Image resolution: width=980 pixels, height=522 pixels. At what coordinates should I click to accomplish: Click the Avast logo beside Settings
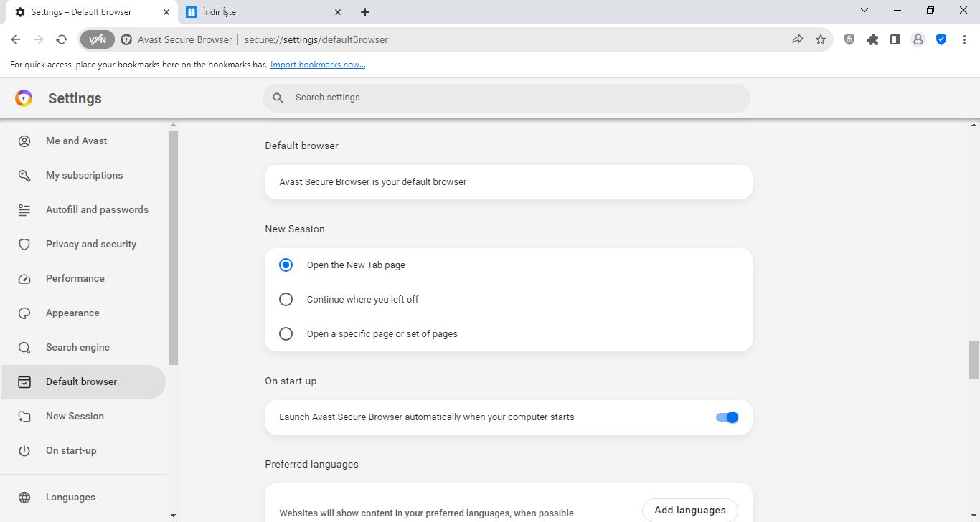(24, 98)
